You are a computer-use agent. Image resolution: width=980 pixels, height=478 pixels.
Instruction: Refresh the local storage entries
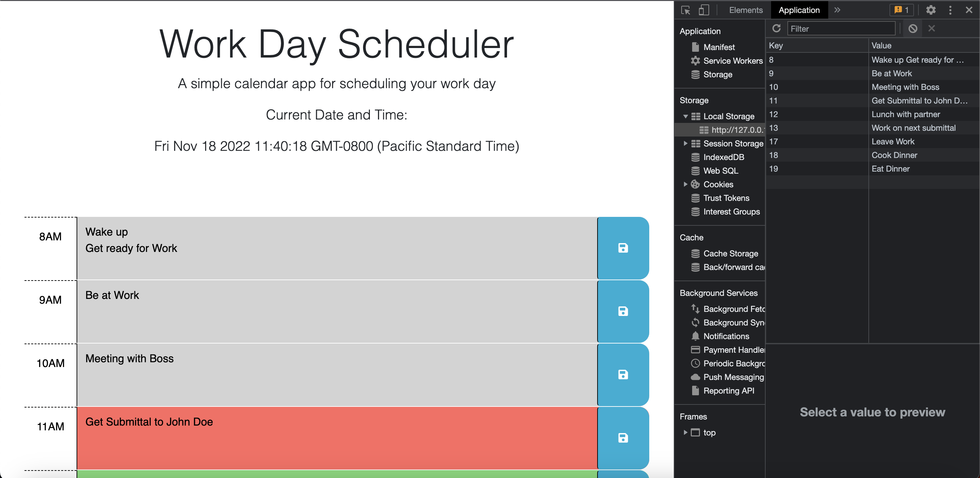777,28
